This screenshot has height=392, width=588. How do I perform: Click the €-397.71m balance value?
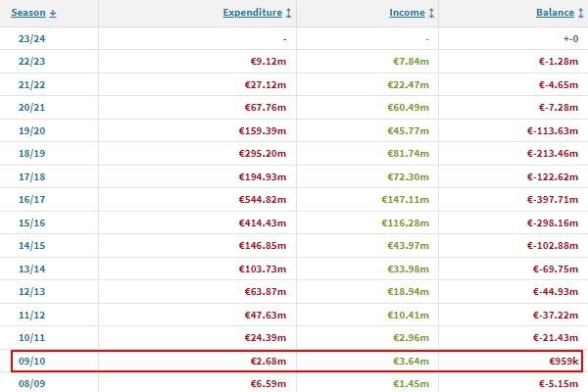(x=553, y=200)
